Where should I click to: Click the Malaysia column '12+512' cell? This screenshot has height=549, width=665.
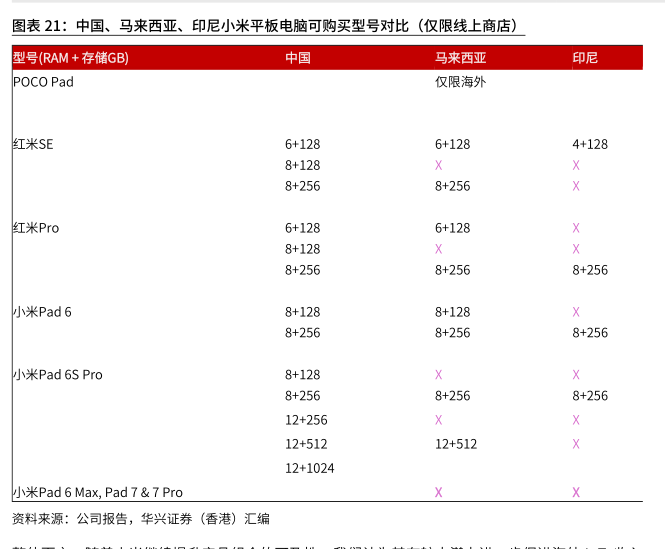456,444
